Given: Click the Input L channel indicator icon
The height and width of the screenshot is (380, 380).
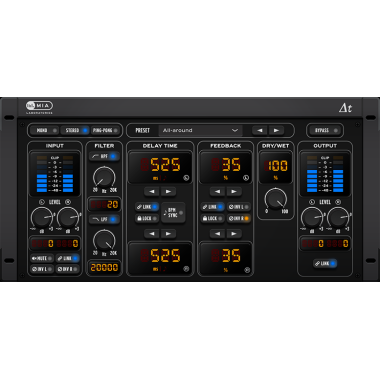Looking at the screenshot, I should [42, 202].
